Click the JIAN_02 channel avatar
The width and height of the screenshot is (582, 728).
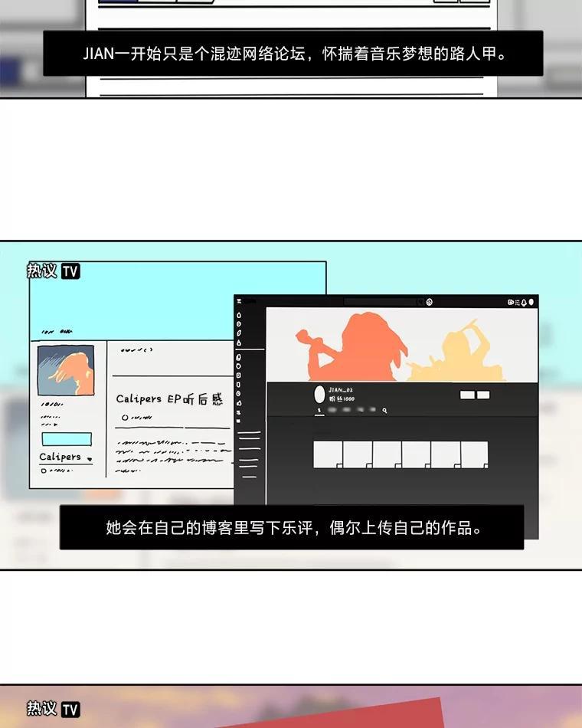coord(319,395)
